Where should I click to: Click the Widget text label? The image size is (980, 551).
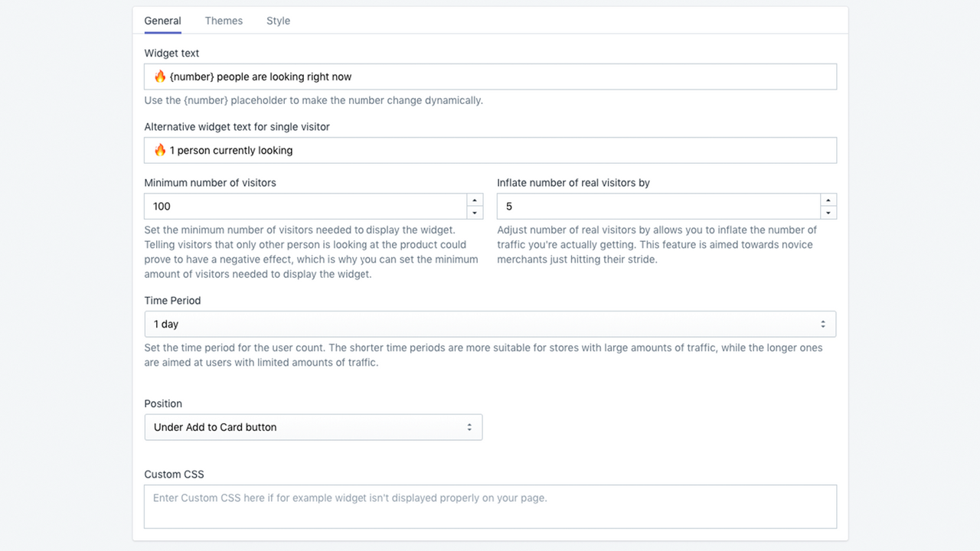point(171,53)
